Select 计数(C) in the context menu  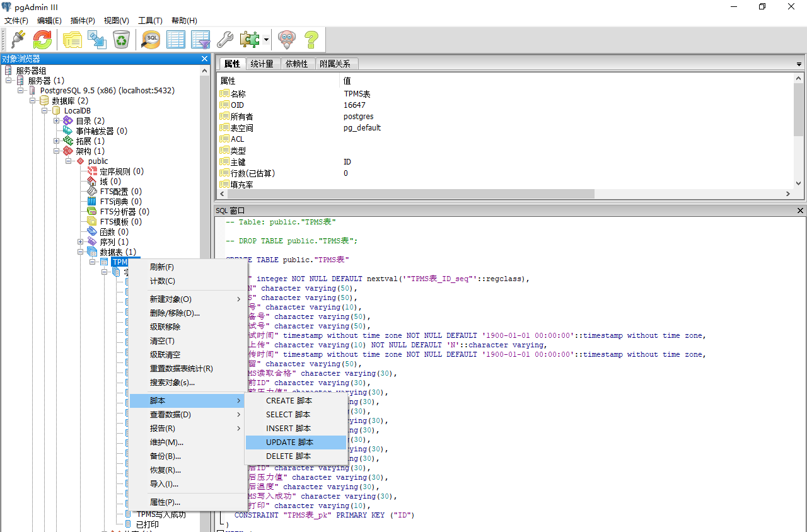pos(188,281)
